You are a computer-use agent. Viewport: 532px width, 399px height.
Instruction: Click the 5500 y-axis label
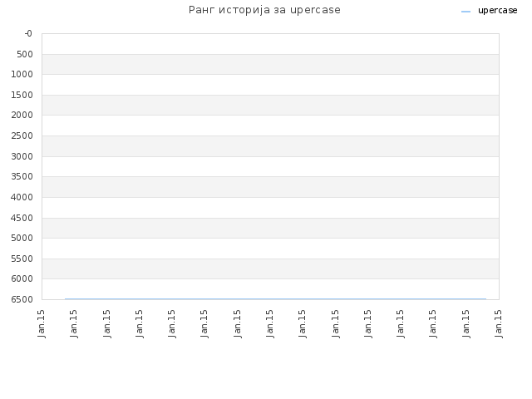[22, 259]
